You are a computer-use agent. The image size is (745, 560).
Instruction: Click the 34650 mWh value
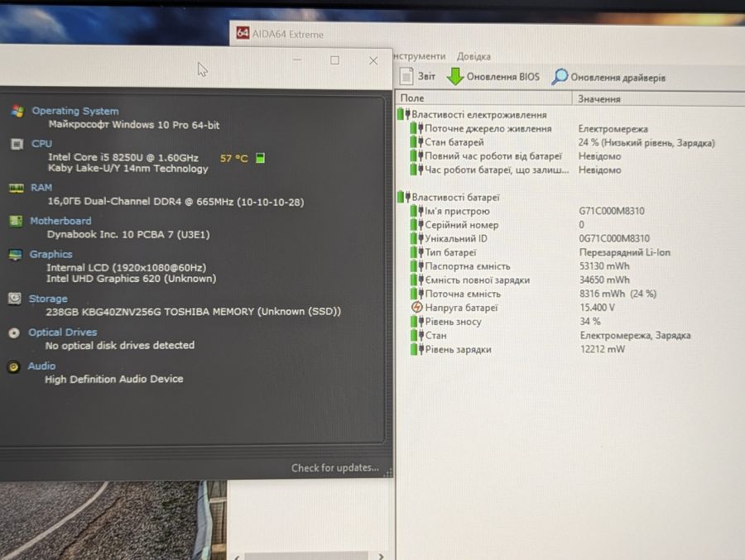[604, 280]
